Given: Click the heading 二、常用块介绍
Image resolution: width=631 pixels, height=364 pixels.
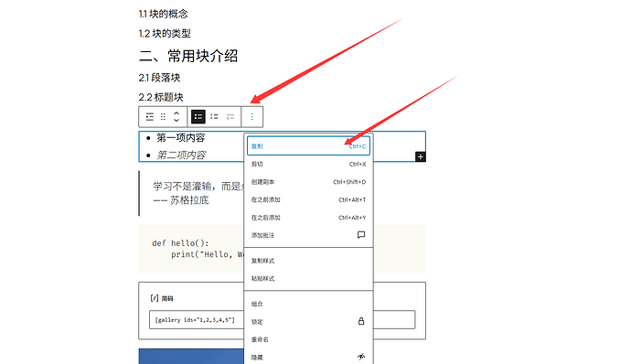Looking at the screenshot, I should click(188, 56).
